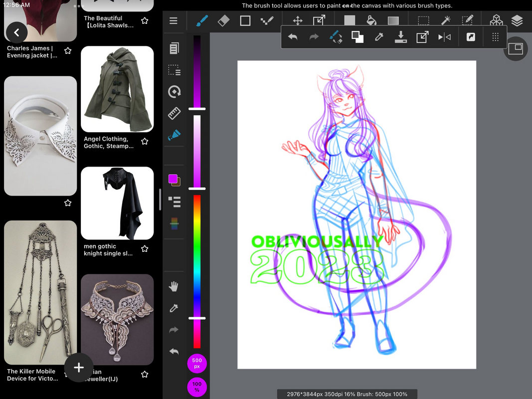Screen dimensions: 532x399
Task: Open the Layers panel
Action: click(517, 20)
